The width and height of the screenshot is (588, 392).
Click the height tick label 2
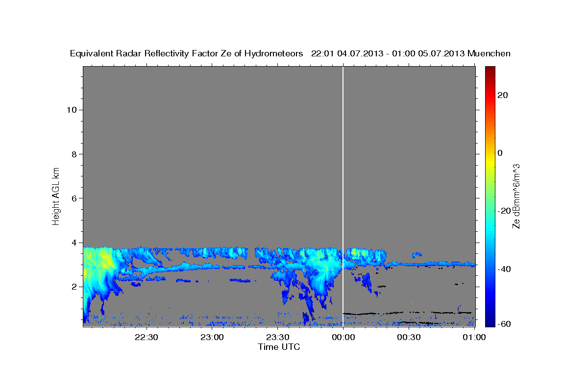[x=73, y=287]
